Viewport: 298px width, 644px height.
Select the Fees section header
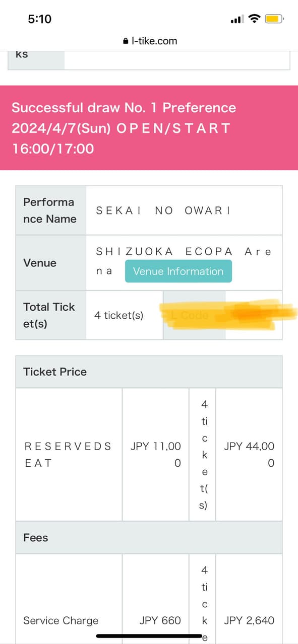pos(33,538)
